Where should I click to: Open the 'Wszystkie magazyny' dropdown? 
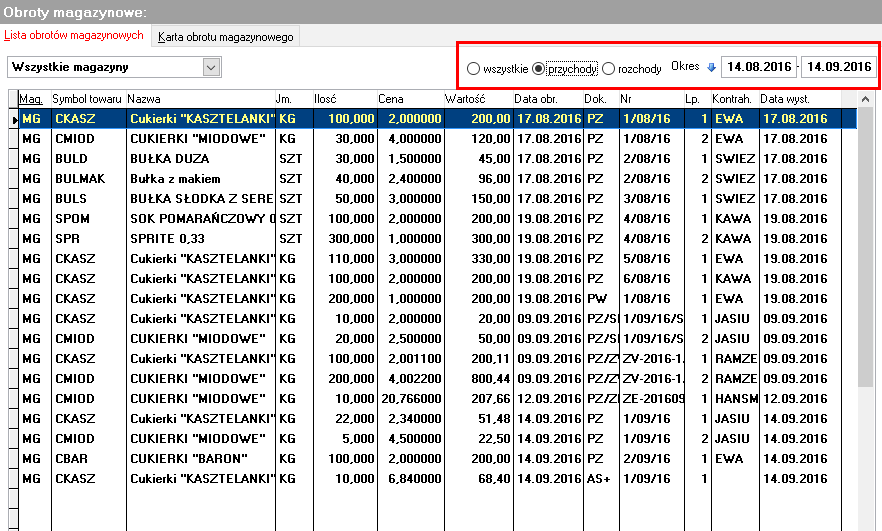click(x=211, y=68)
